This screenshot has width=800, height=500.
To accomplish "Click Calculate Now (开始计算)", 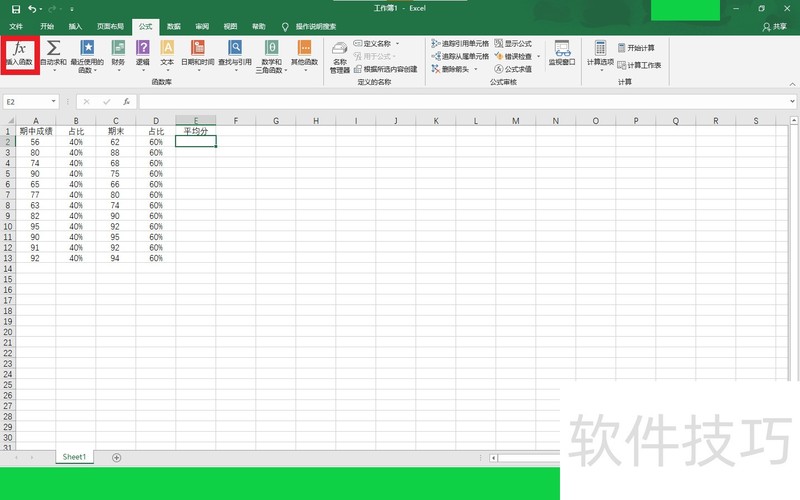I will point(636,48).
